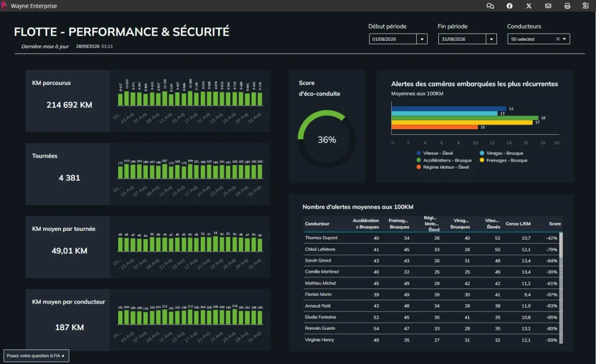Print the dashboard with printer icon

[567, 6]
